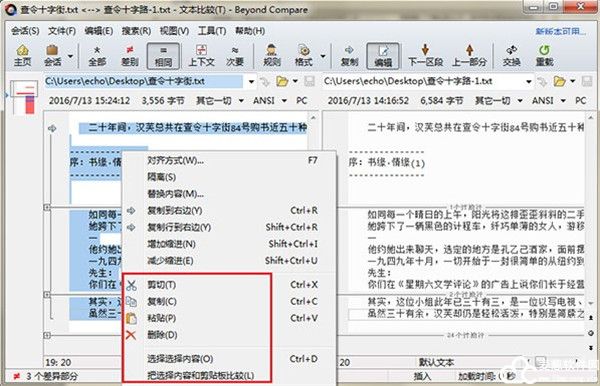This screenshot has height=386, width=600.
Task: Go to previous section with 上一部分
Action: (x=470, y=55)
